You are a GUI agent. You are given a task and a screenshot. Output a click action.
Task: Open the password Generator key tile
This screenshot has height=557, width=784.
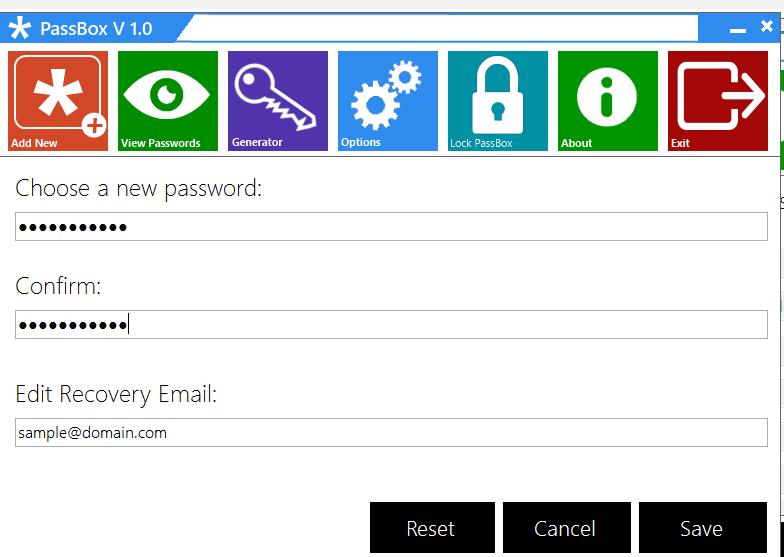pyautogui.click(x=278, y=100)
